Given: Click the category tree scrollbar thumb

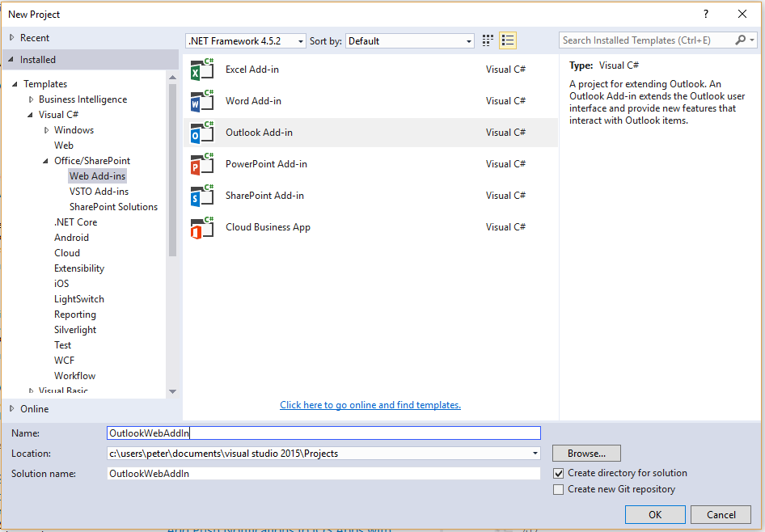Looking at the screenshot, I should [x=172, y=170].
